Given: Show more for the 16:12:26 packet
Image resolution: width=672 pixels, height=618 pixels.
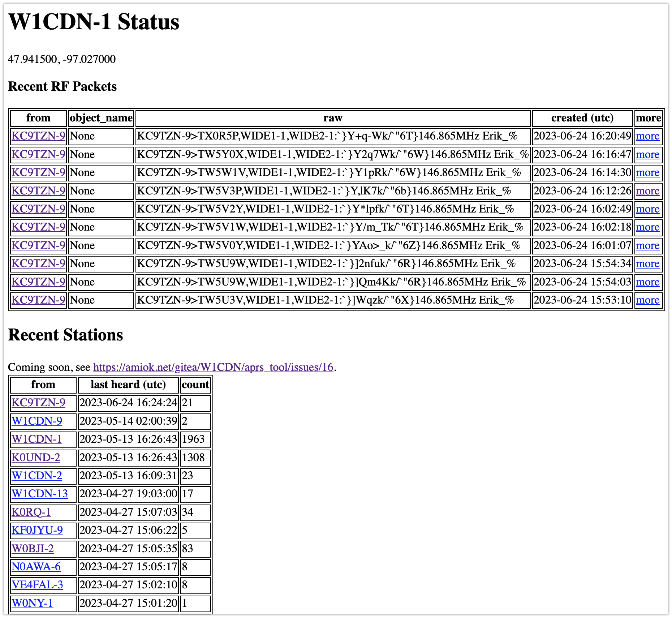Looking at the screenshot, I should 647,191.
